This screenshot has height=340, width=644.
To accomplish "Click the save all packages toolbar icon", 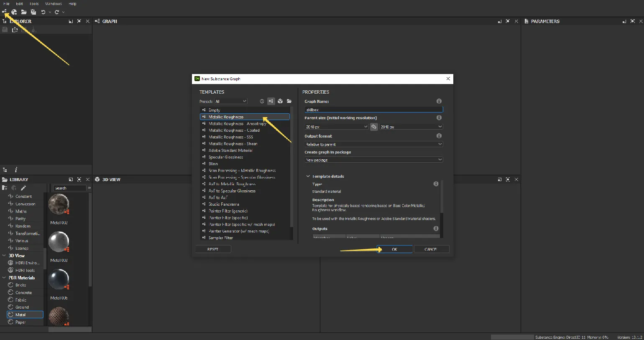I will click(x=33, y=12).
